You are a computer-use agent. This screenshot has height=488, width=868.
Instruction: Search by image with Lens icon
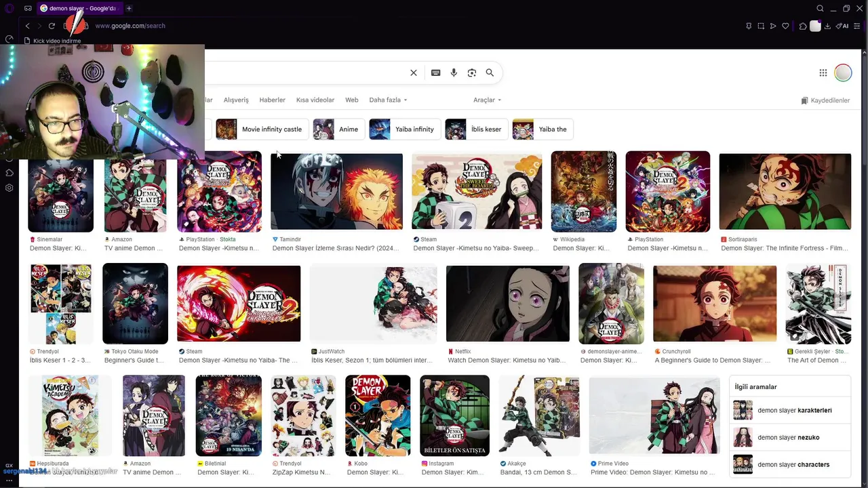coord(472,73)
